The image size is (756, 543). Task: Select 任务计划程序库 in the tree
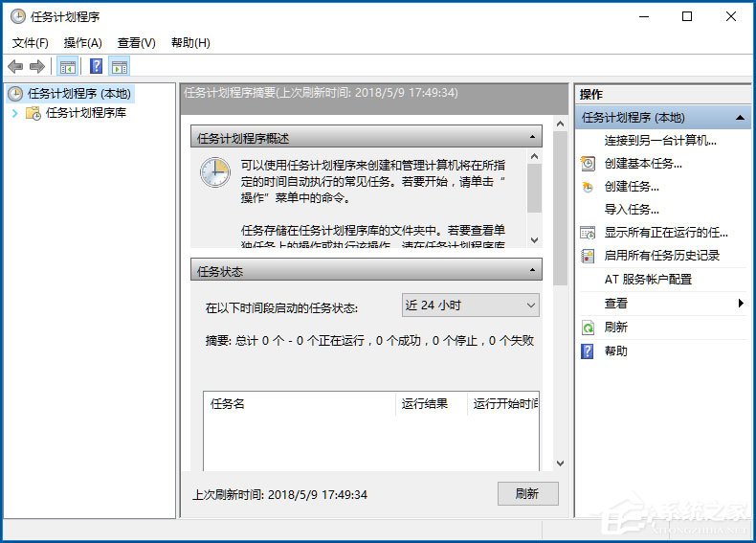click(x=86, y=113)
